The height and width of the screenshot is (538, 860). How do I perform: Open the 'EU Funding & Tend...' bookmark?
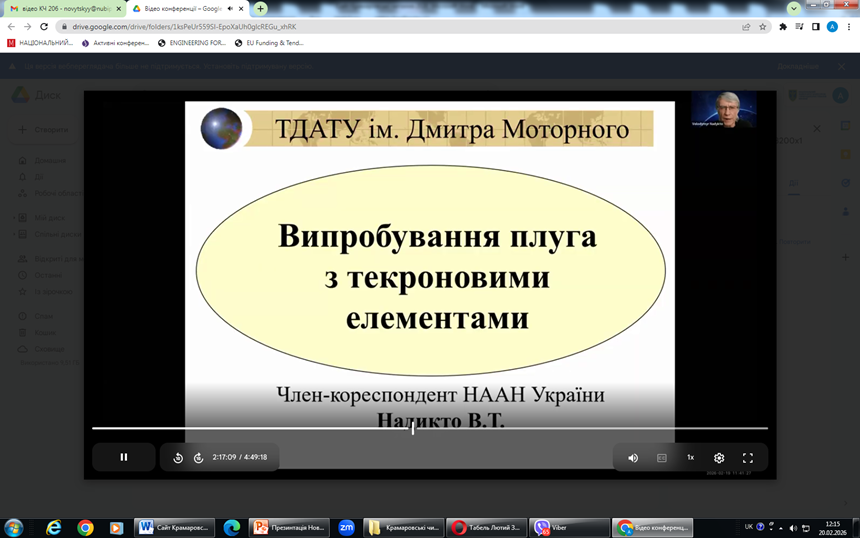(x=269, y=43)
